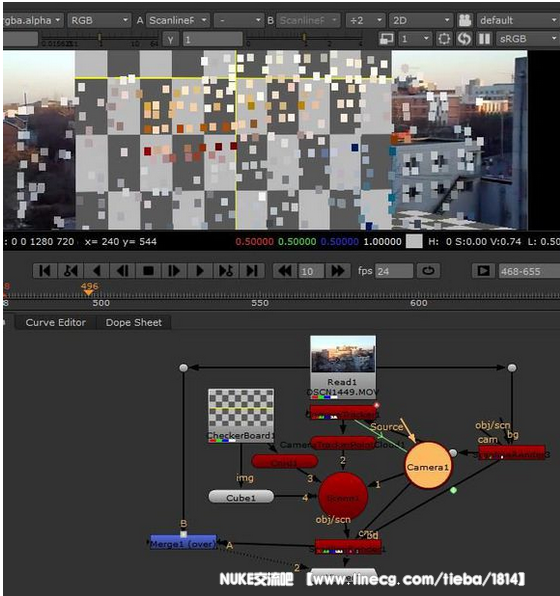Skip backward by the frame increment

pos(285,271)
